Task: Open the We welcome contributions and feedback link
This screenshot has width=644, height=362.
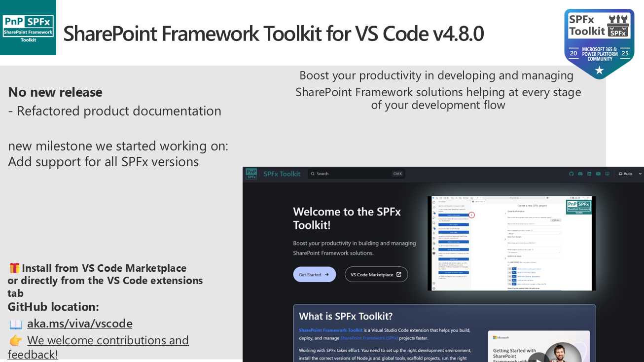Action: coord(98,347)
